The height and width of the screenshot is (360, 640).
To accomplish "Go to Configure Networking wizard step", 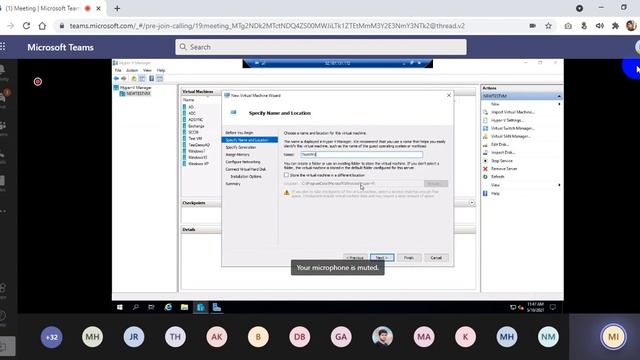I will pyautogui.click(x=243, y=162).
